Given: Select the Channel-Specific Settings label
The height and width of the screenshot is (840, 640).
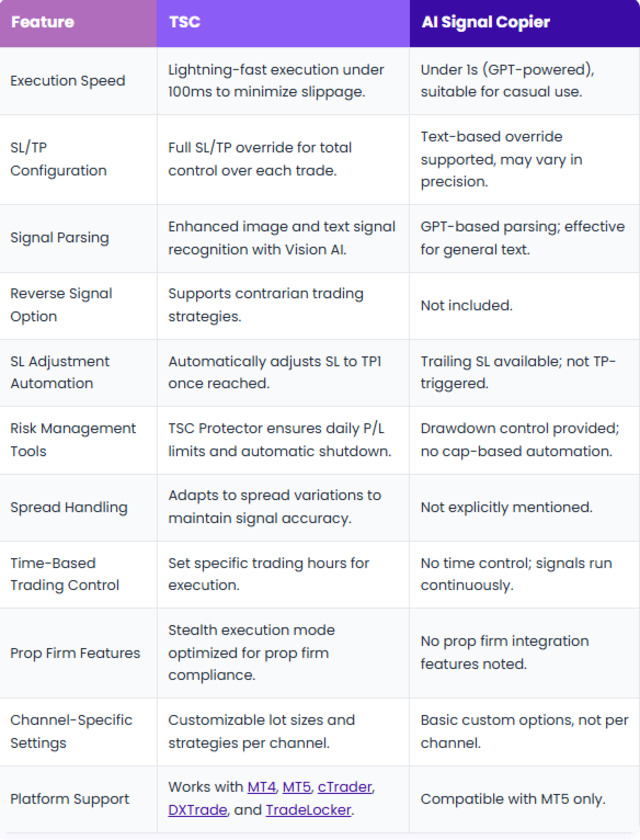Looking at the screenshot, I should [70, 731].
